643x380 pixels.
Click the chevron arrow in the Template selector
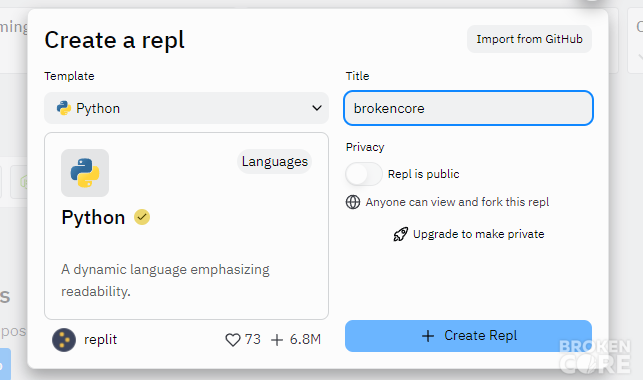pyautogui.click(x=317, y=108)
